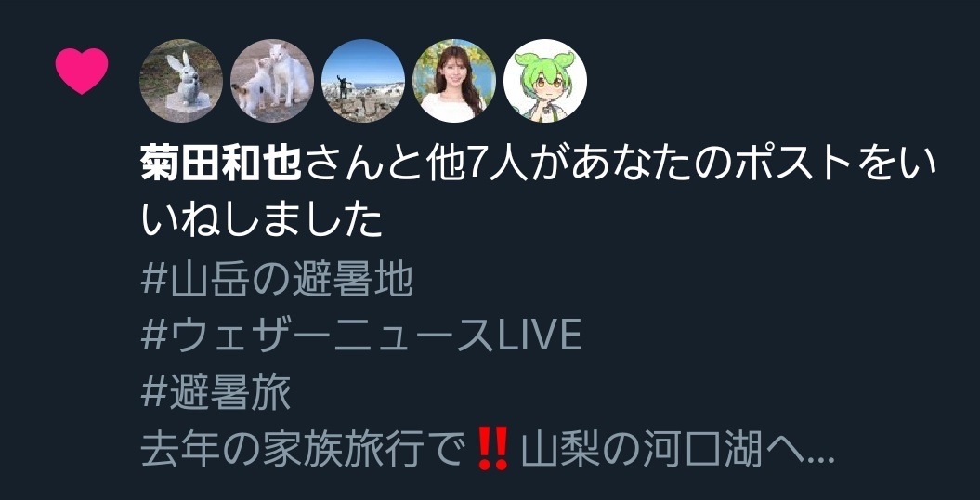Image resolution: width=980 pixels, height=500 pixels.
Task: Click the red double exclamation emoji
Action: point(492,452)
